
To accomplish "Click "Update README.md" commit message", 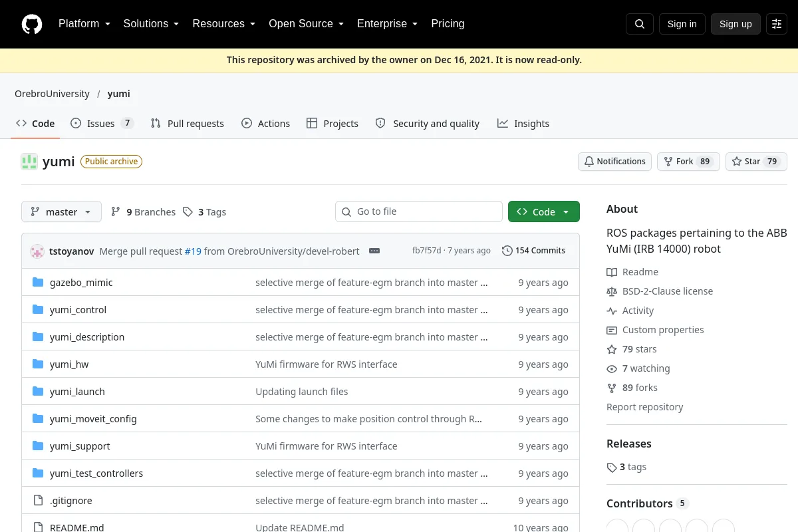I will [300, 527].
